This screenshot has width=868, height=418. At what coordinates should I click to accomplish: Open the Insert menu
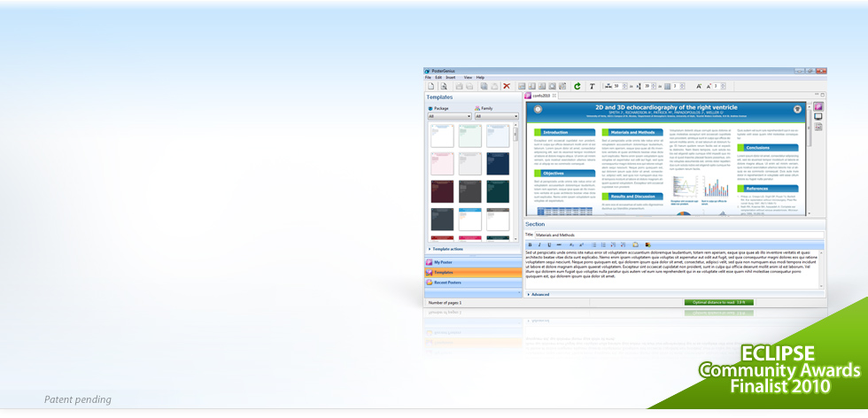451,78
